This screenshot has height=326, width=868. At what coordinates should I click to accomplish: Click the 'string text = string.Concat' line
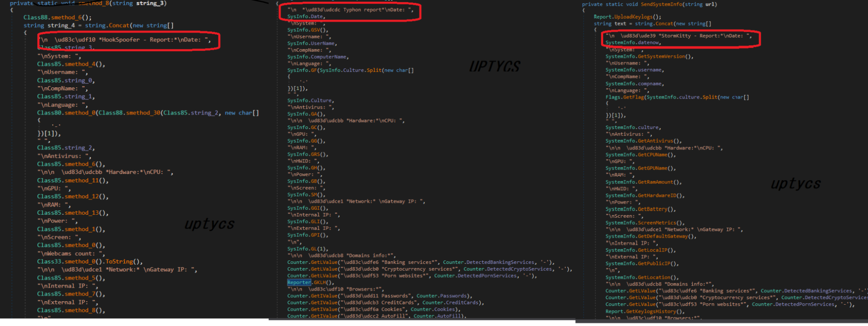(x=653, y=24)
